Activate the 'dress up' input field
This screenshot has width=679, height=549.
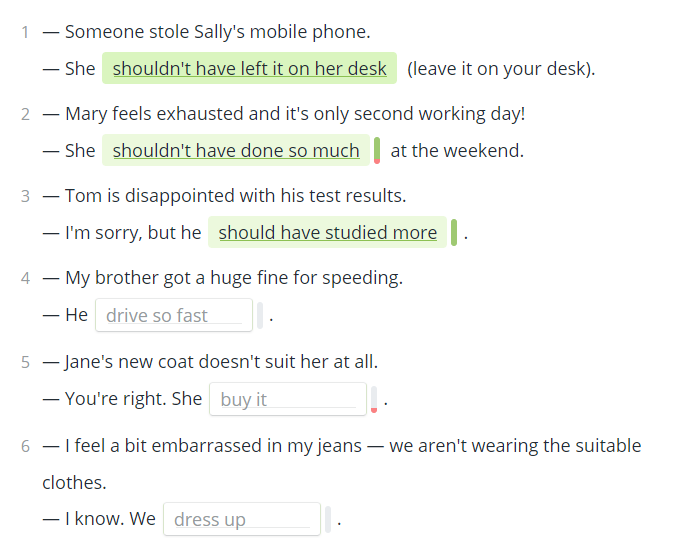click(x=242, y=519)
